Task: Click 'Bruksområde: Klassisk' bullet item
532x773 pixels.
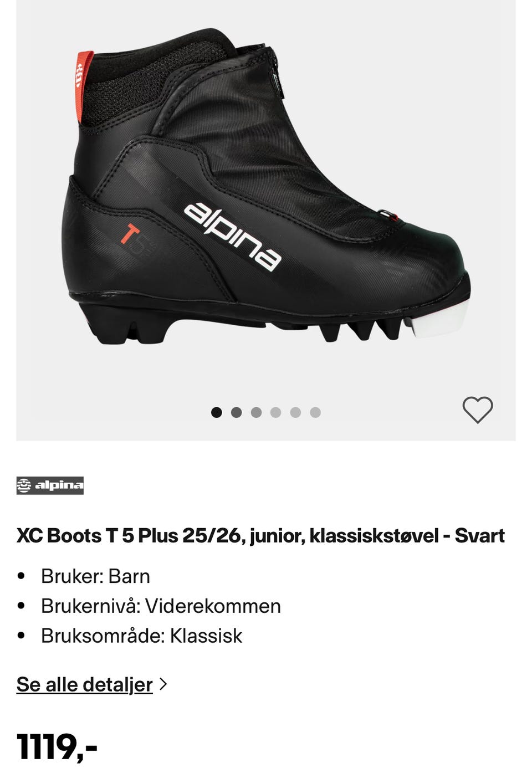Action: click(x=141, y=636)
